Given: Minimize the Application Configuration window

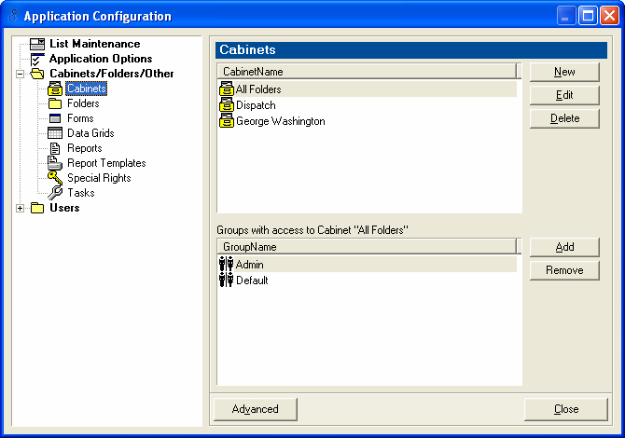Looking at the screenshot, I should pyautogui.click(x=566, y=16).
